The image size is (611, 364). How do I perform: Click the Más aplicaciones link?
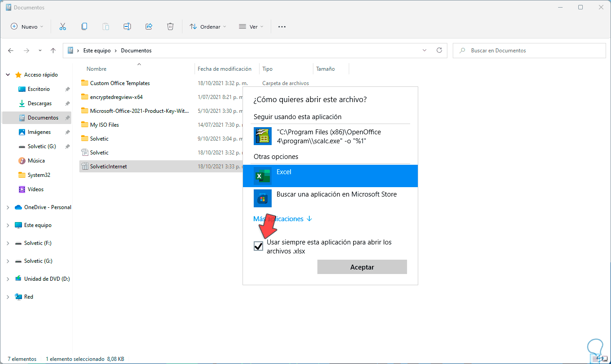click(x=282, y=219)
